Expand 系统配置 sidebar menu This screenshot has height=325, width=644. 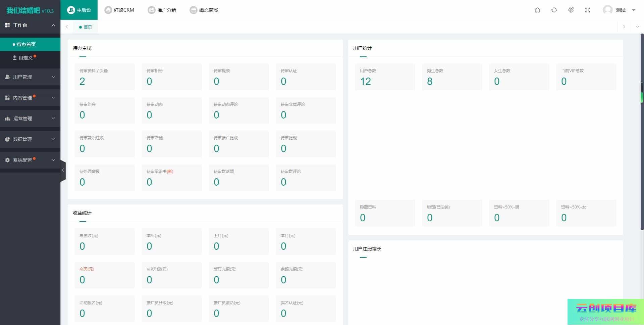tap(30, 160)
